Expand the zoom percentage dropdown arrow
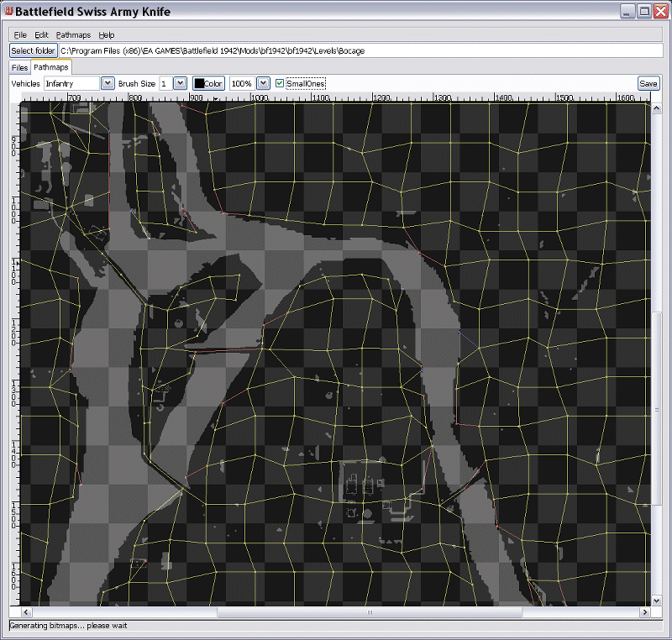 [x=263, y=83]
